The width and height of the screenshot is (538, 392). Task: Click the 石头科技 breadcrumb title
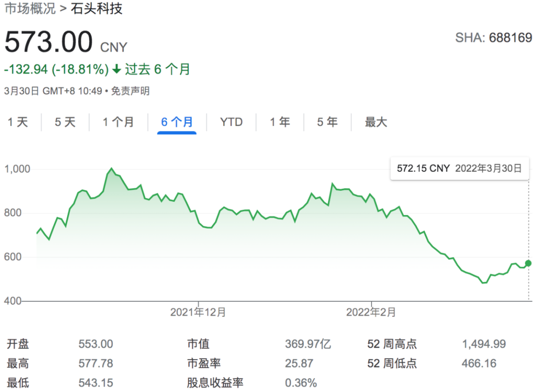[97, 8]
